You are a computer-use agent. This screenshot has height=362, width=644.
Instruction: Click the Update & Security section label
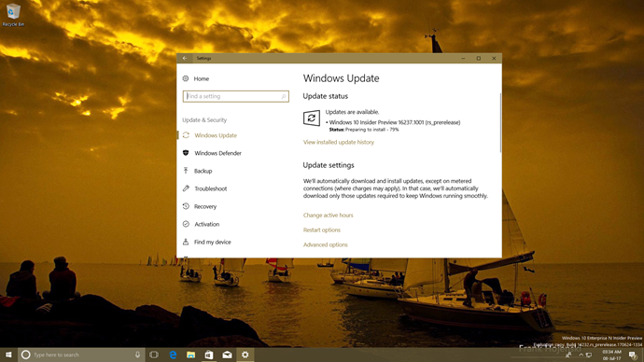tap(204, 119)
